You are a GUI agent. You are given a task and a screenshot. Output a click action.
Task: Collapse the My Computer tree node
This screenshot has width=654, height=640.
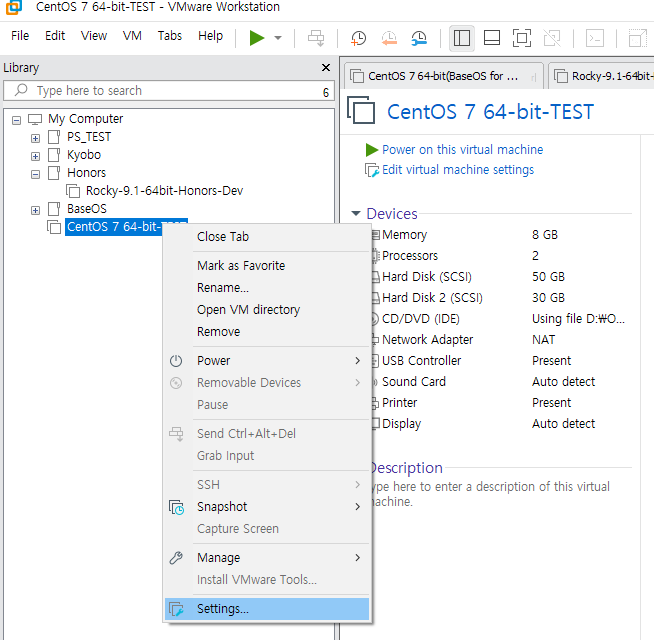[x=16, y=121]
